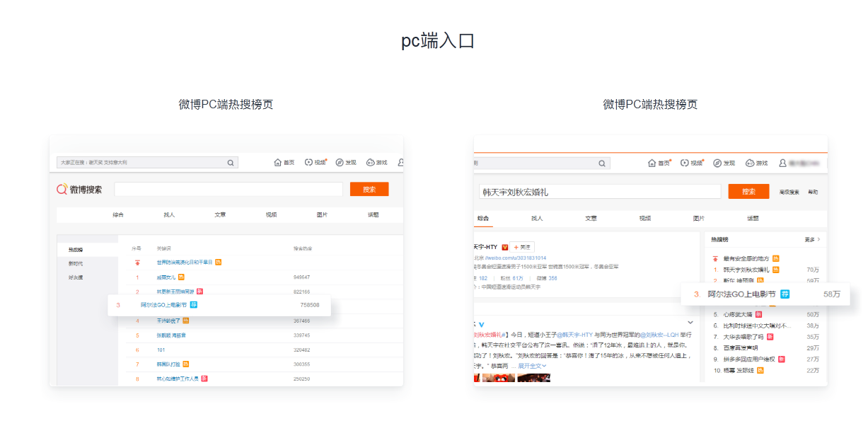
Task: Open the post's chevron-down options menu
Action: [x=690, y=323]
